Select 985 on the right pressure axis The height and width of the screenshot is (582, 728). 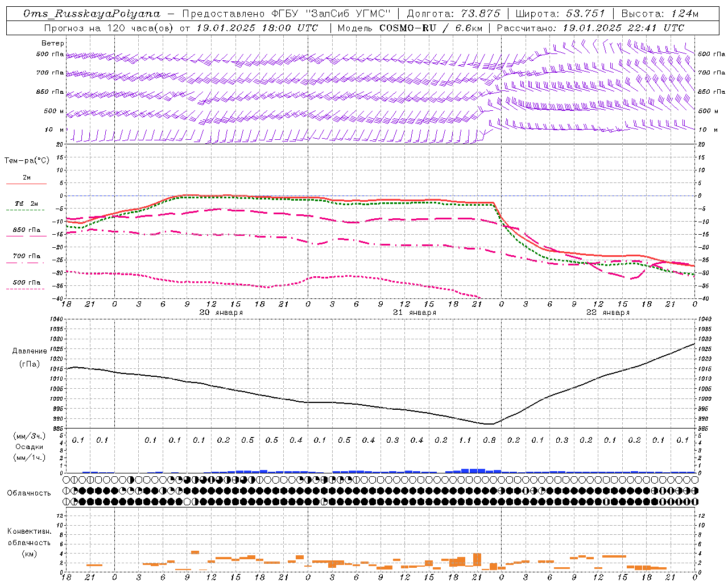pyautogui.click(x=704, y=429)
